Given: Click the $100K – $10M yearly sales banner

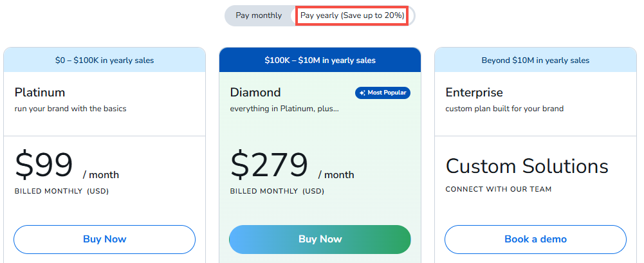Looking at the screenshot, I should [320, 60].
